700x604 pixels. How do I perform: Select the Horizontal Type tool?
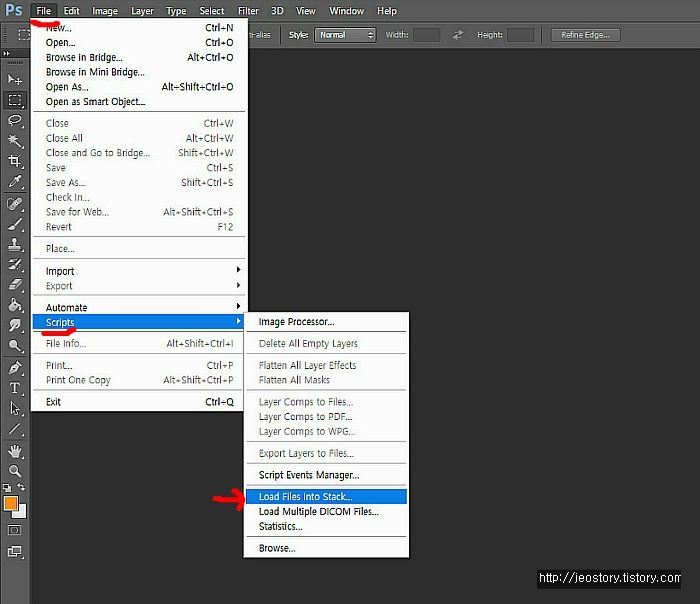(x=15, y=388)
